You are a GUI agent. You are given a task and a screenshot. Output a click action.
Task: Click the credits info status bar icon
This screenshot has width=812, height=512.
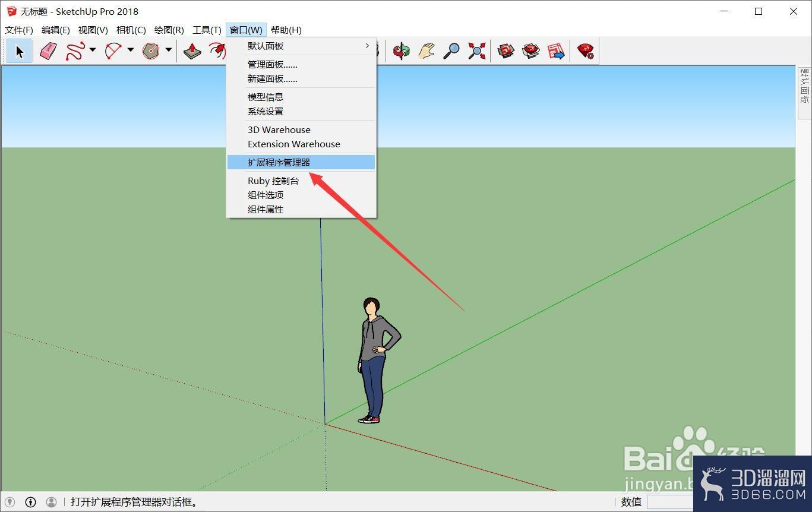point(30,502)
